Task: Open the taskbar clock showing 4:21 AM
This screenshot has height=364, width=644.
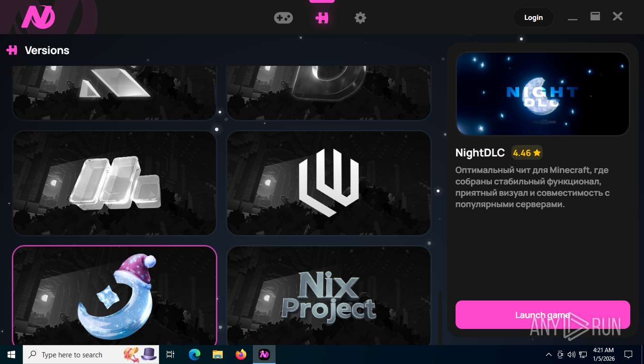Action: tap(603, 355)
